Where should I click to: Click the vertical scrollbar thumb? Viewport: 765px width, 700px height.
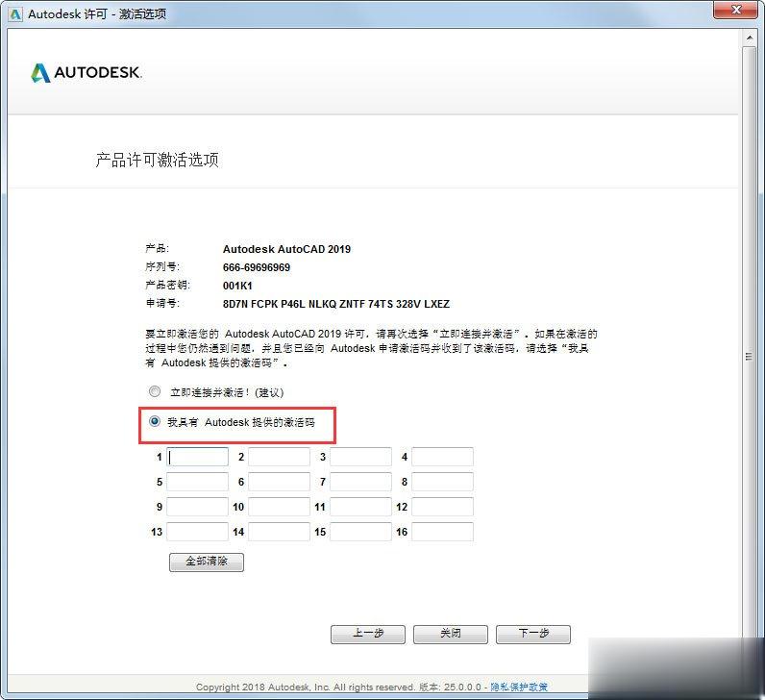[x=750, y=357]
